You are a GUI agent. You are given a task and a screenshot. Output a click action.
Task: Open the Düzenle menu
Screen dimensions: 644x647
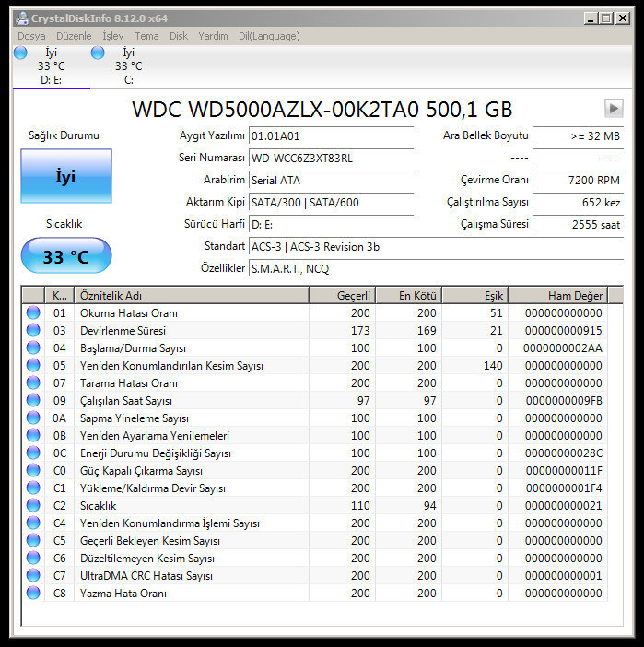coord(74,36)
